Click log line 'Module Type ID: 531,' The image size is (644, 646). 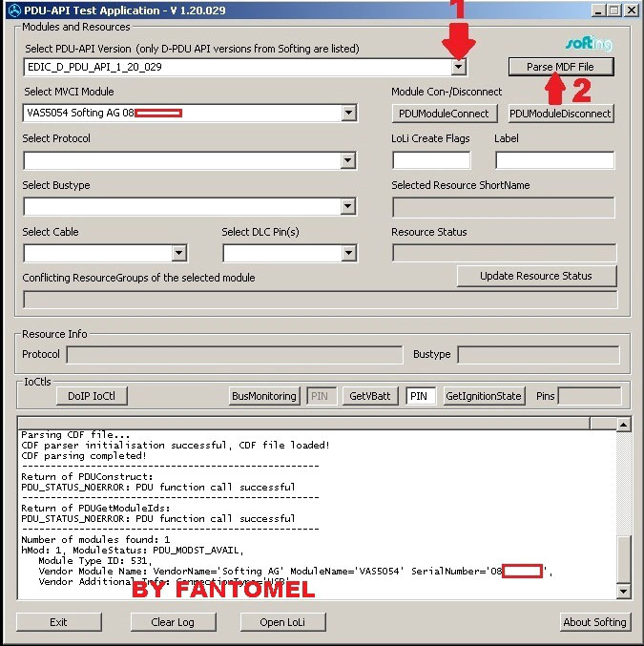[x=95, y=561]
